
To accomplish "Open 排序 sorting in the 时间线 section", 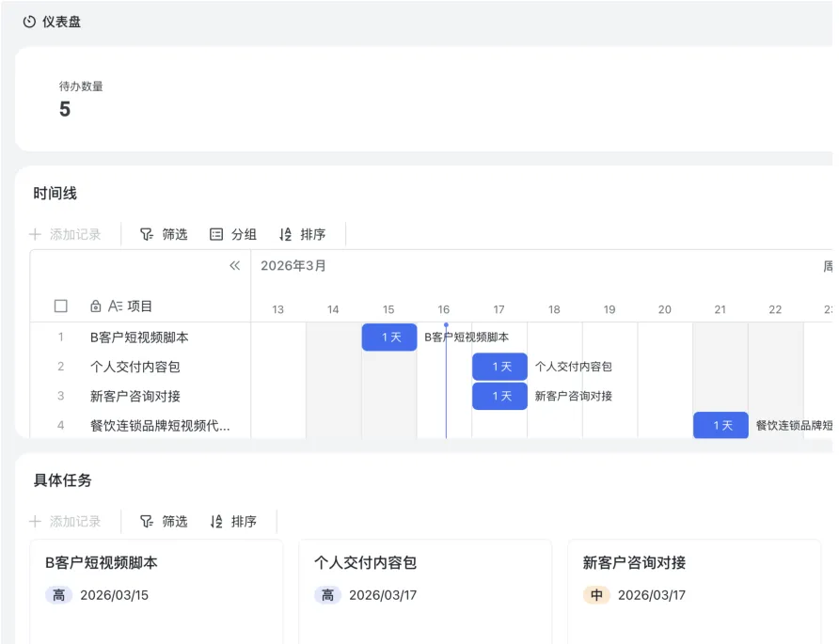I will point(302,234).
